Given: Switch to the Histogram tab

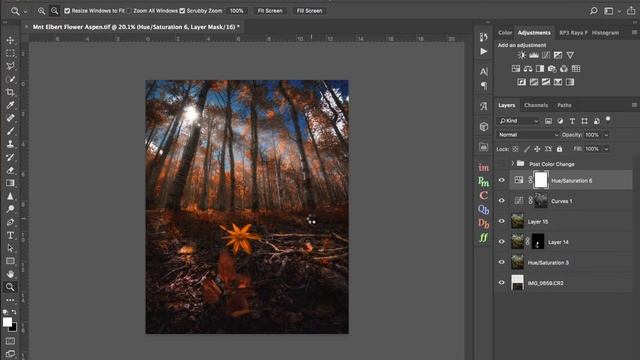Looking at the screenshot, I should pyautogui.click(x=605, y=33).
